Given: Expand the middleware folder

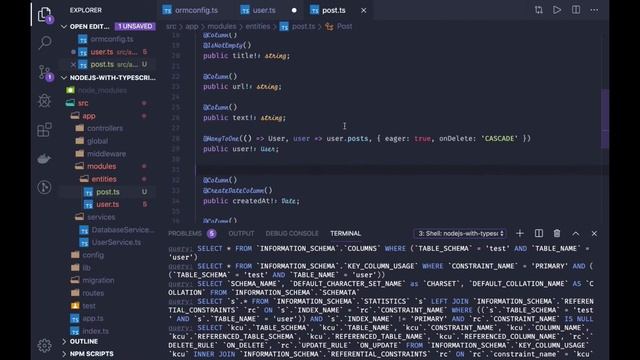Looking at the screenshot, I should [x=108, y=153].
